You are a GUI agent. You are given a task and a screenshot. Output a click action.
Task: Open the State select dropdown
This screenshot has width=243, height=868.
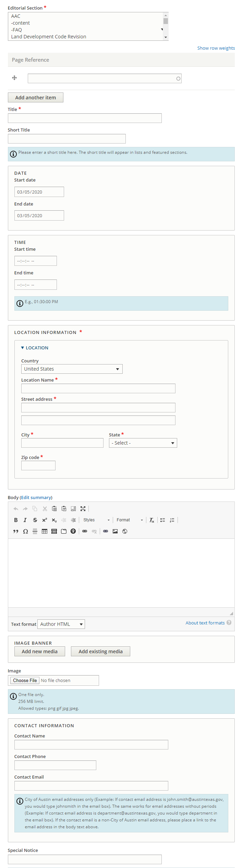pos(143,443)
